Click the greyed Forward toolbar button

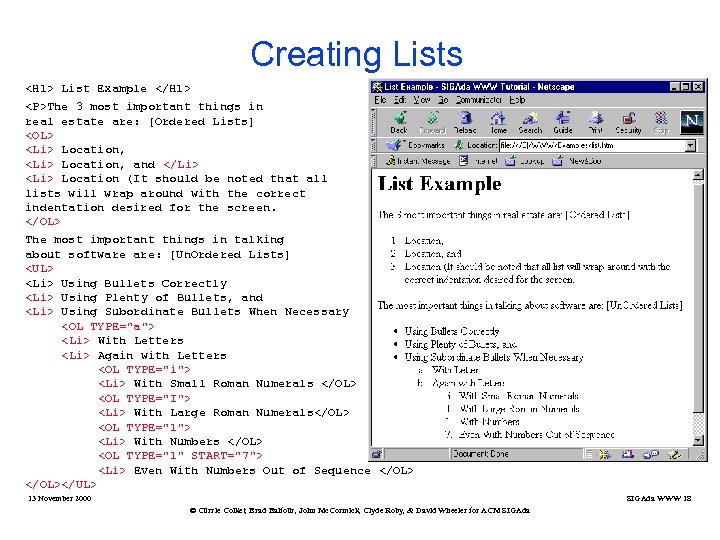[x=432, y=122]
